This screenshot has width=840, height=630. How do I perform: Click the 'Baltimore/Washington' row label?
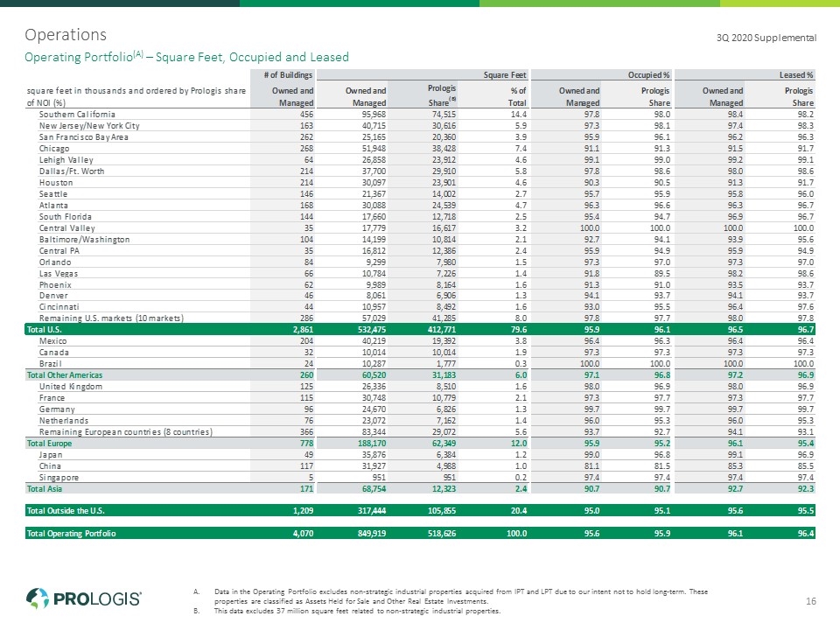84,240
